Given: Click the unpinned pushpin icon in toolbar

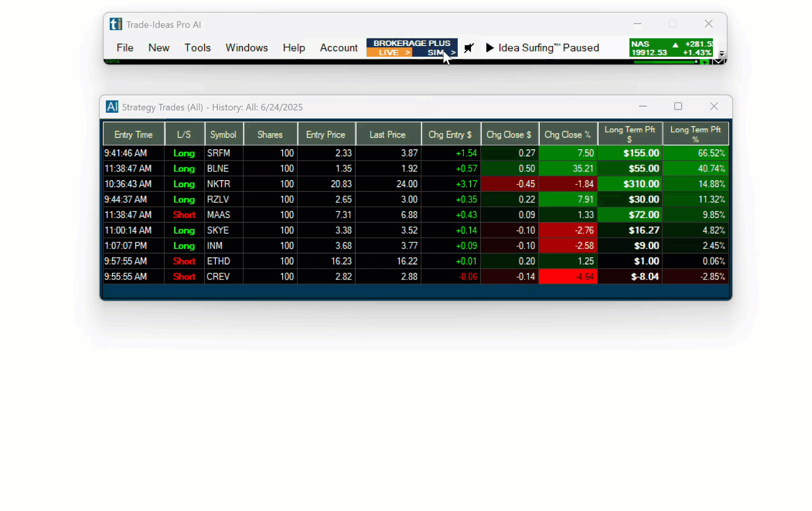Looking at the screenshot, I should (469, 48).
